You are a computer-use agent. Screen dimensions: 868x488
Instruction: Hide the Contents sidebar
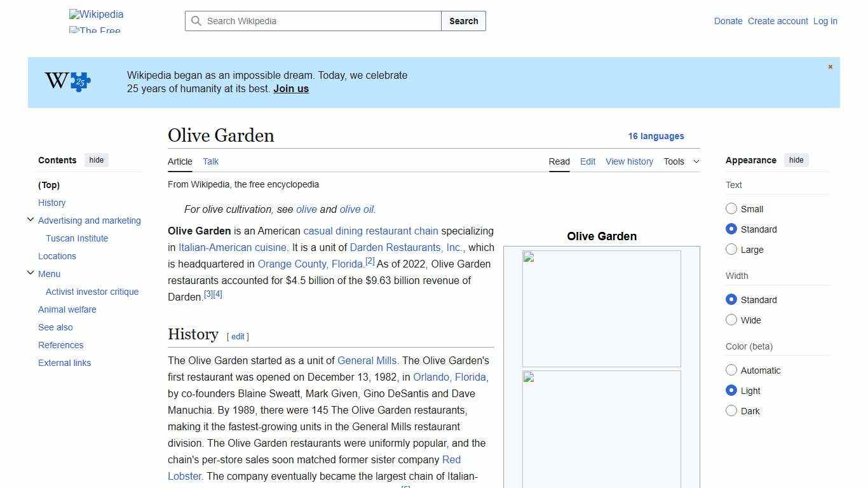coord(96,159)
